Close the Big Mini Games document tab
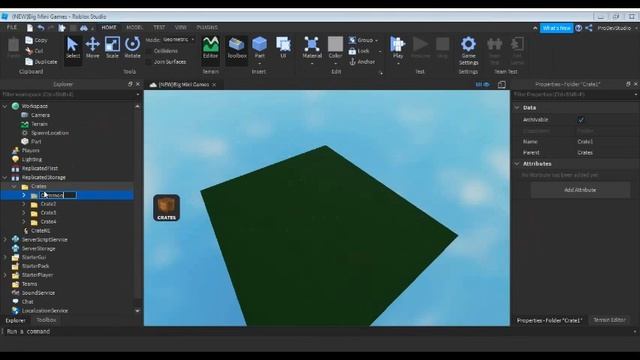The height and width of the screenshot is (360, 640). coord(214,85)
